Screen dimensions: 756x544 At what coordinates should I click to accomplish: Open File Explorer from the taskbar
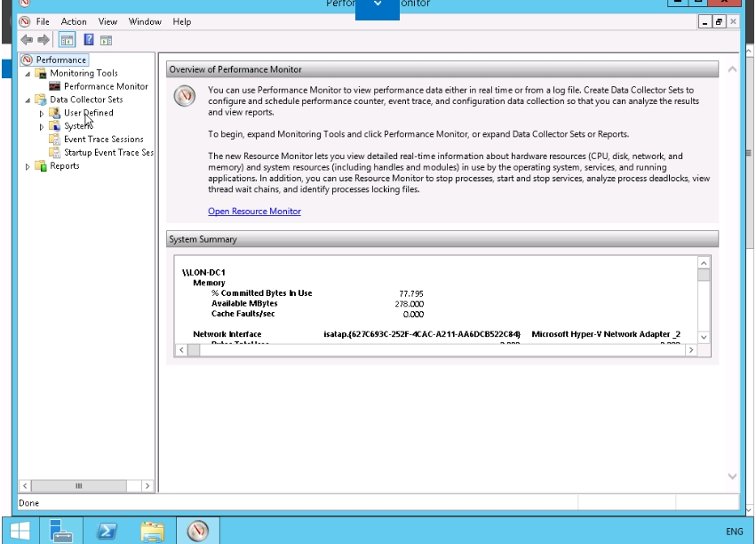[152, 532]
